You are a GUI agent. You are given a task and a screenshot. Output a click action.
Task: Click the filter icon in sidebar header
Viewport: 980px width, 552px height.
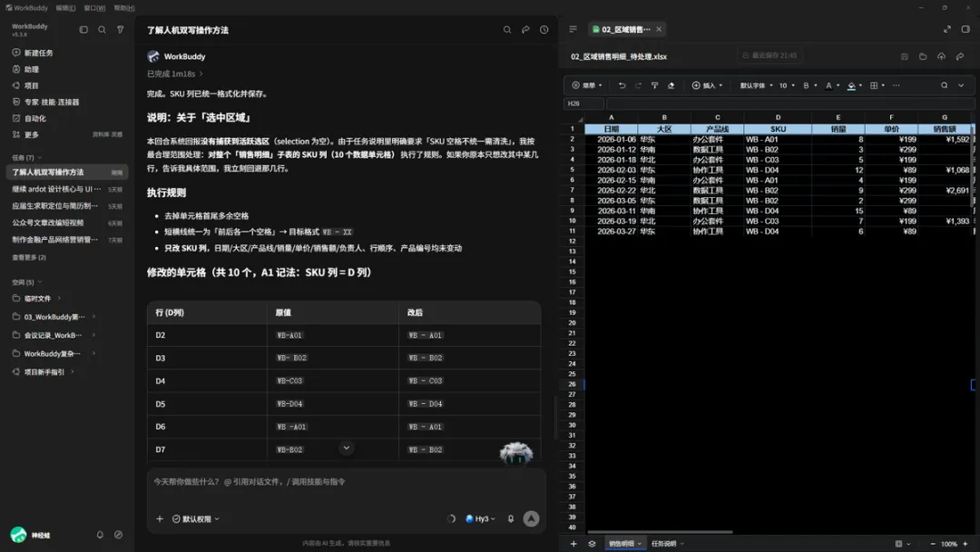[120, 29]
